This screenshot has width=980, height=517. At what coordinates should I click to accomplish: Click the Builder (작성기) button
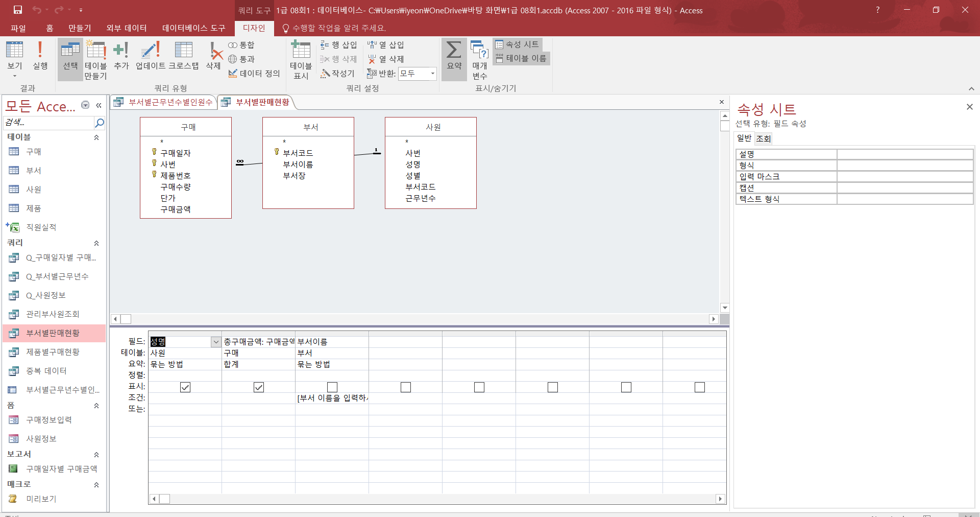point(337,74)
